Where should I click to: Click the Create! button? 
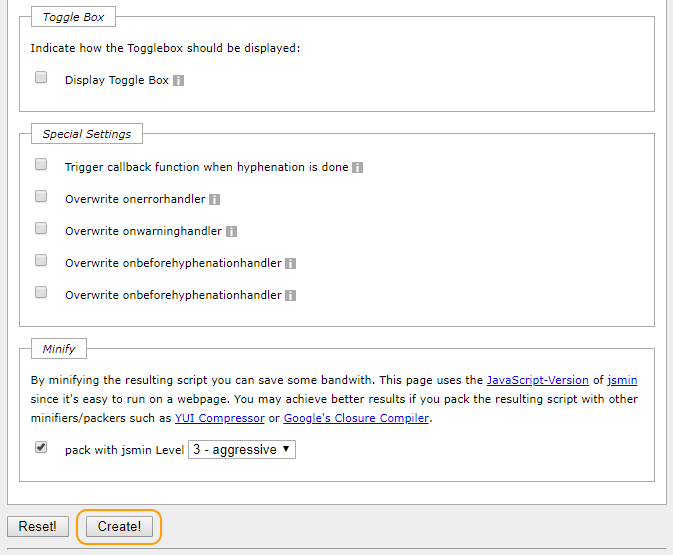[119, 527]
